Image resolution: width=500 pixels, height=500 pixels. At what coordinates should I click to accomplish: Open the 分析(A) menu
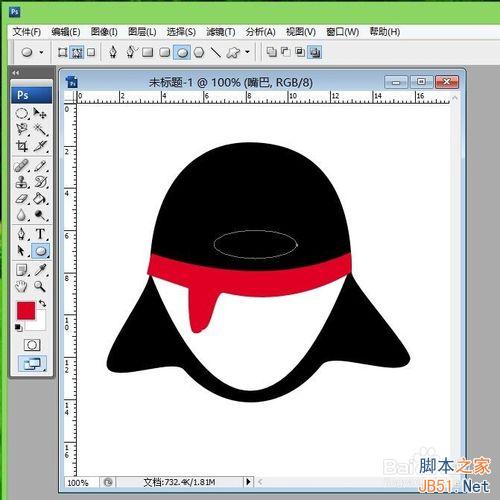coord(260,32)
